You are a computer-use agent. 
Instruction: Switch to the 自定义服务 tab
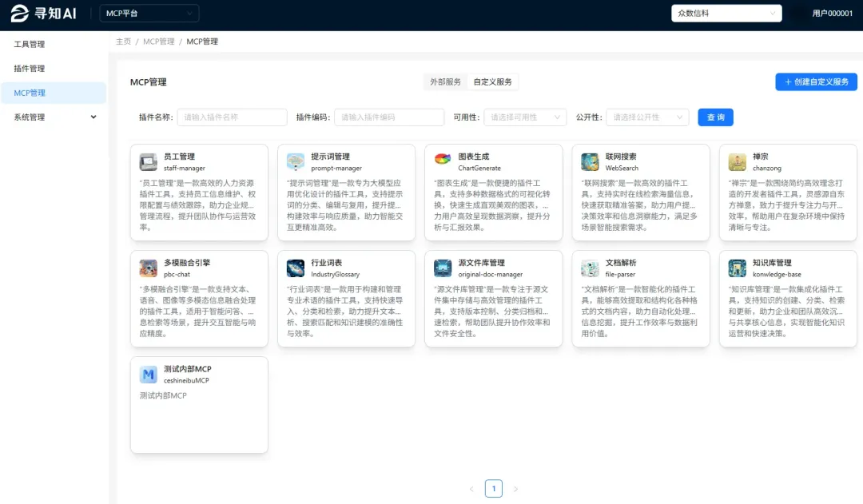(491, 81)
